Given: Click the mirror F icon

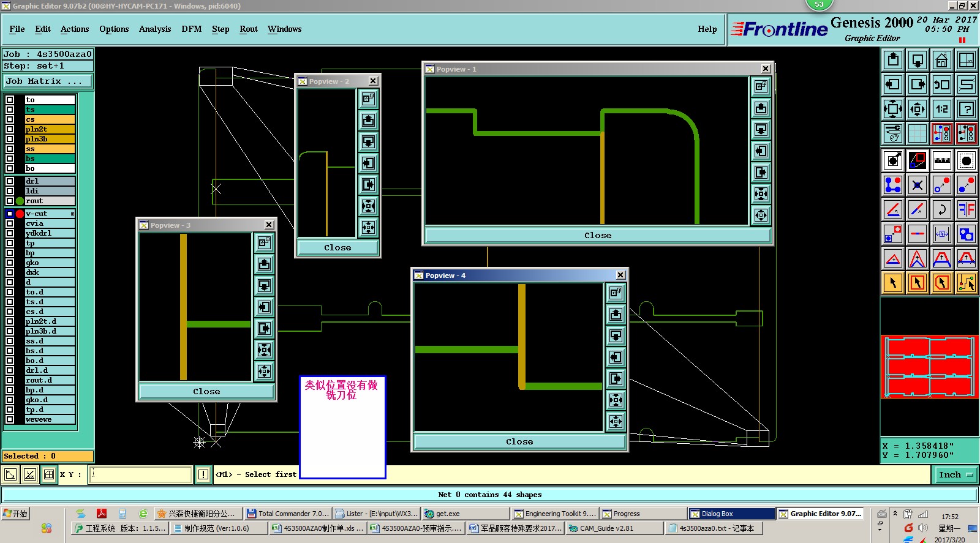Looking at the screenshot, I should pos(967,209).
